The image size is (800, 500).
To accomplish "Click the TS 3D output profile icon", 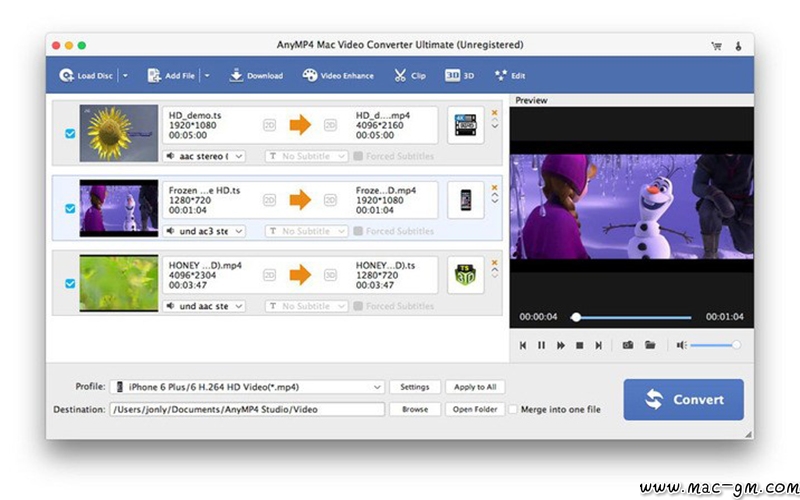I will click(465, 275).
